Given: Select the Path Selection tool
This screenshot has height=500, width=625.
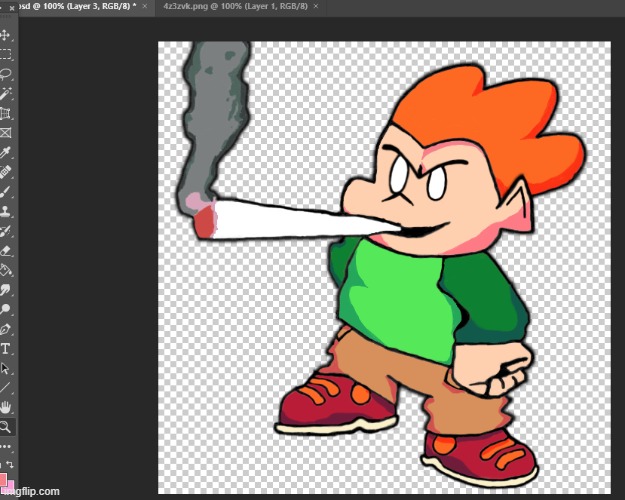Looking at the screenshot, I should (5, 368).
